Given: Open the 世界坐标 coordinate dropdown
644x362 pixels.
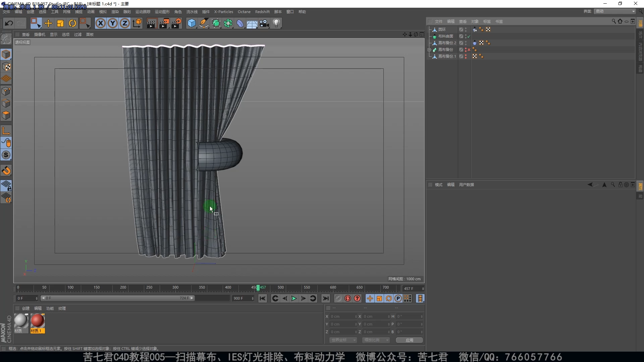Looking at the screenshot, I should click(343, 340).
